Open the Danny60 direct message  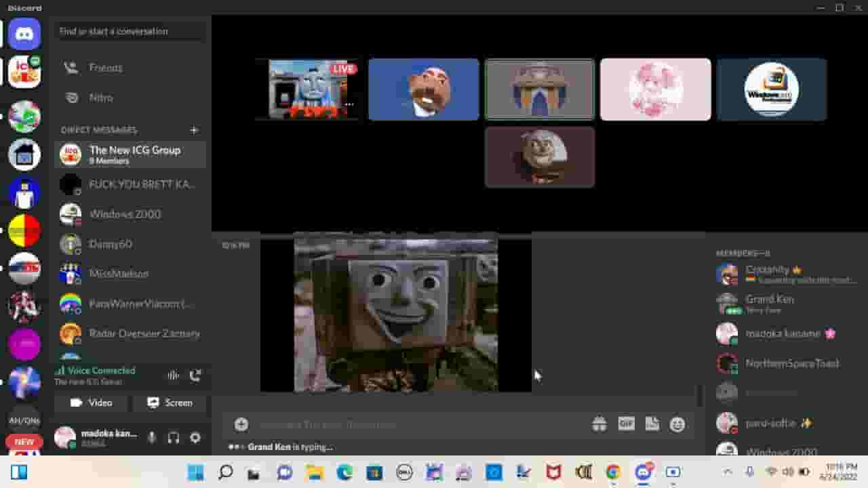tap(130, 244)
